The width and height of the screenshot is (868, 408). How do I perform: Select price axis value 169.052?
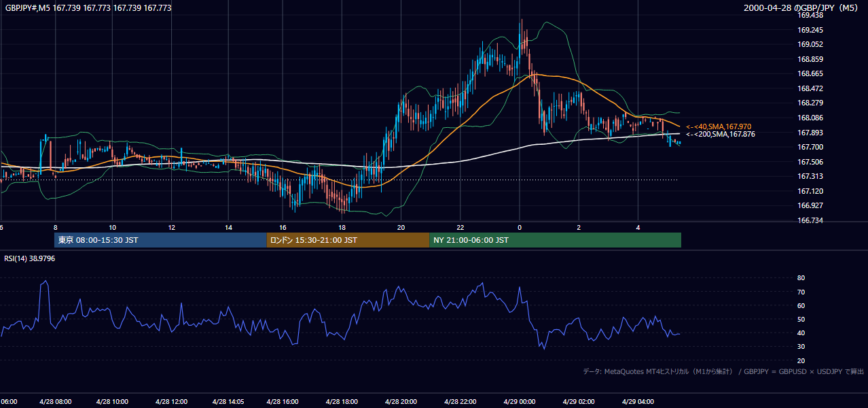810,44
